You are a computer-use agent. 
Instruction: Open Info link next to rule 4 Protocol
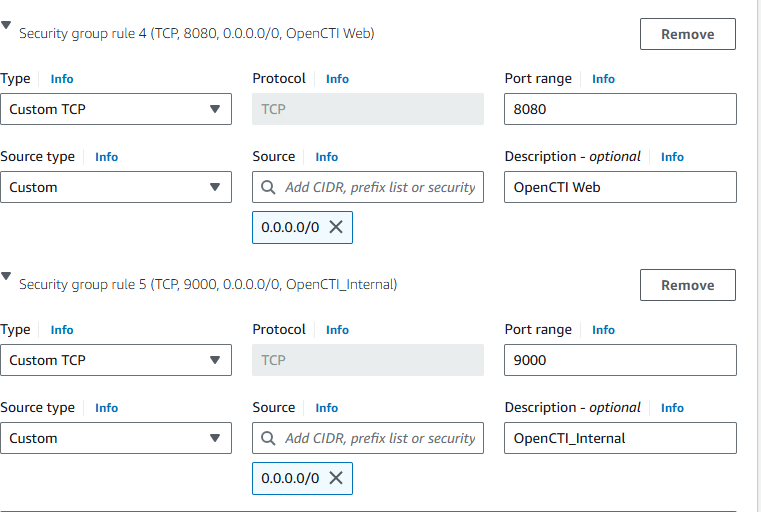tap(337, 79)
